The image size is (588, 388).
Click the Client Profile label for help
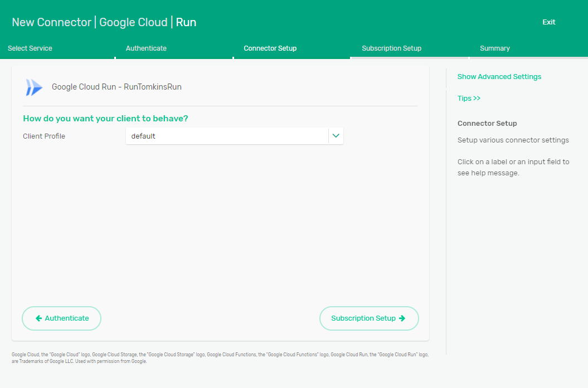(x=44, y=136)
